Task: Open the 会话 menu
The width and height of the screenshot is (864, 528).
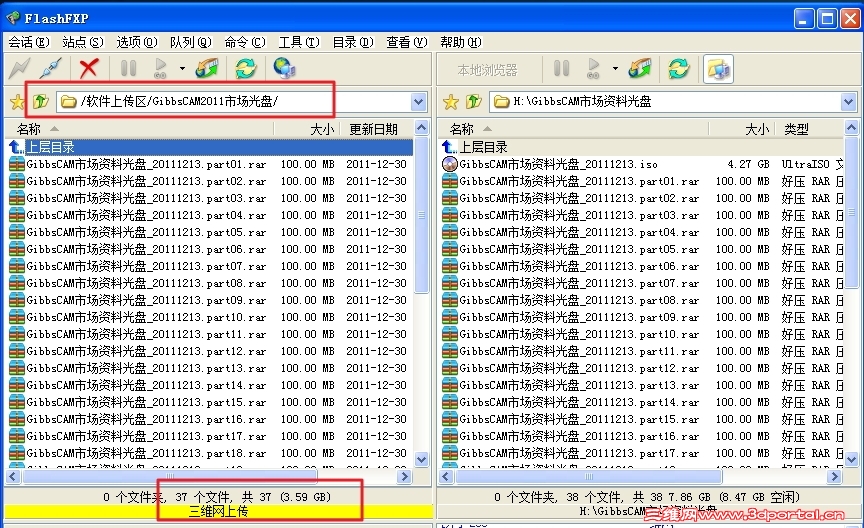Action: point(29,42)
